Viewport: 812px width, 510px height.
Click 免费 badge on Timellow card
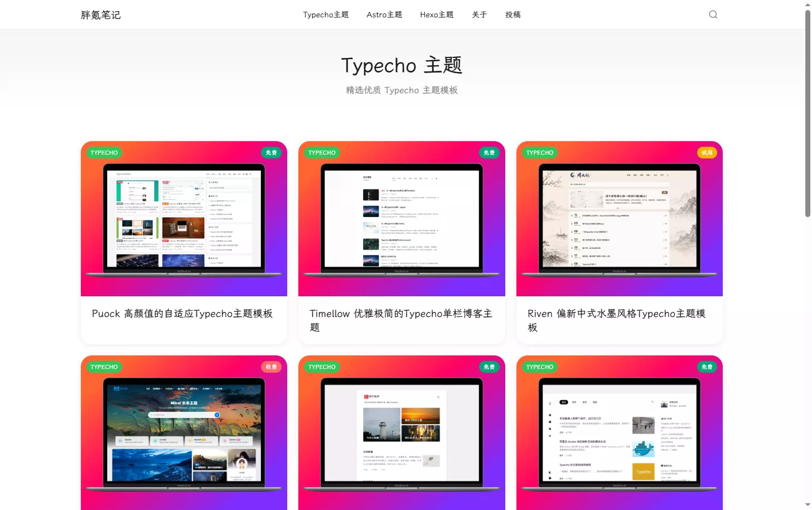click(489, 152)
